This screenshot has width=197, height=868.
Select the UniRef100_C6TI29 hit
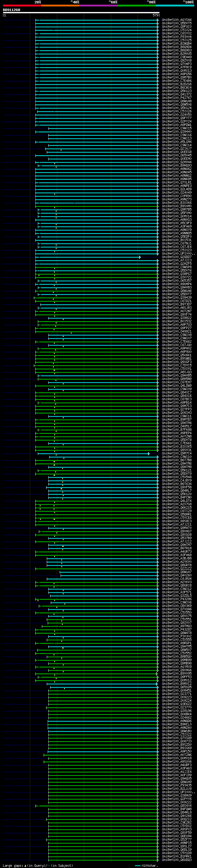click(x=176, y=511)
